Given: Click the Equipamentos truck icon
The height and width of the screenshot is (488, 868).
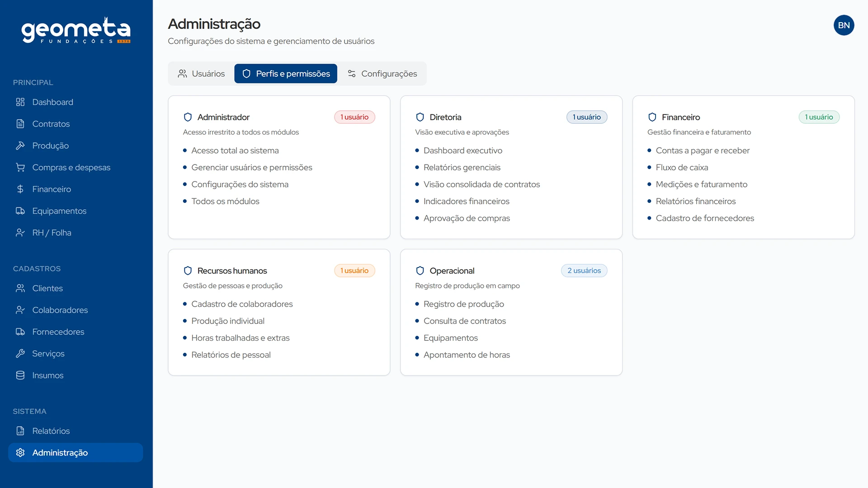Looking at the screenshot, I should pyautogui.click(x=20, y=211).
